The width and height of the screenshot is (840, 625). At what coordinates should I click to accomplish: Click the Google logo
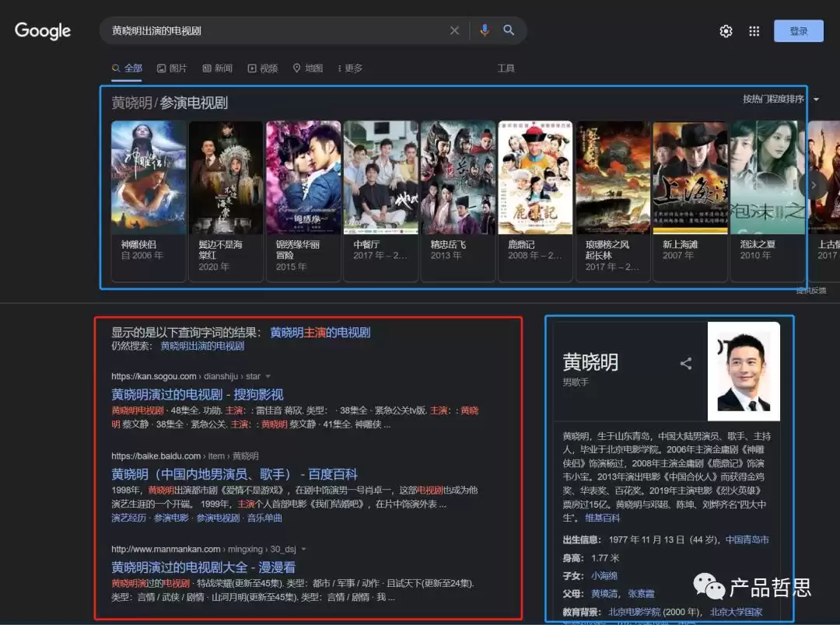[x=42, y=30]
